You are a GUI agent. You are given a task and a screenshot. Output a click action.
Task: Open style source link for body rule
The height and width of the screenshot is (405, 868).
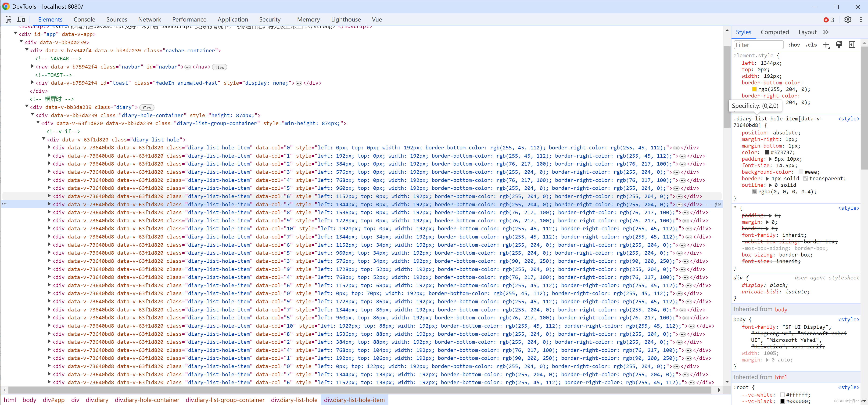(848, 320)
